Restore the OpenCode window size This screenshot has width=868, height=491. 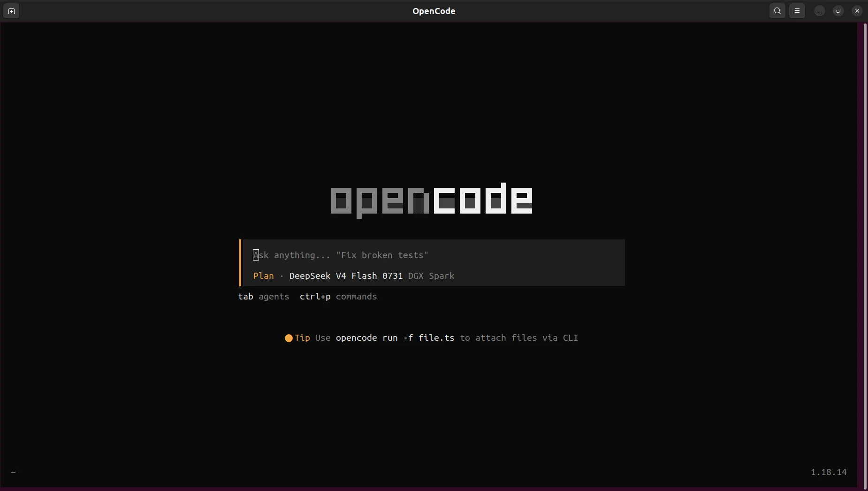[838, 11]
